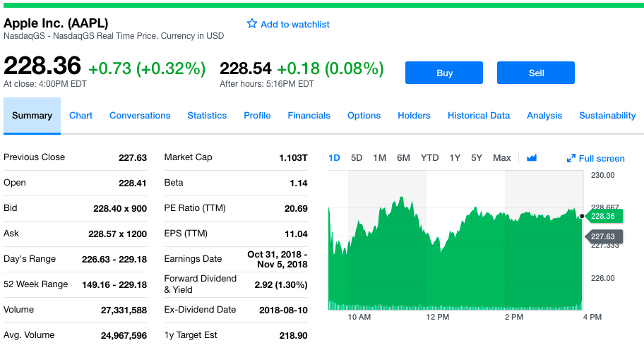Click the large 228.36 closing price

pos(42,66)
